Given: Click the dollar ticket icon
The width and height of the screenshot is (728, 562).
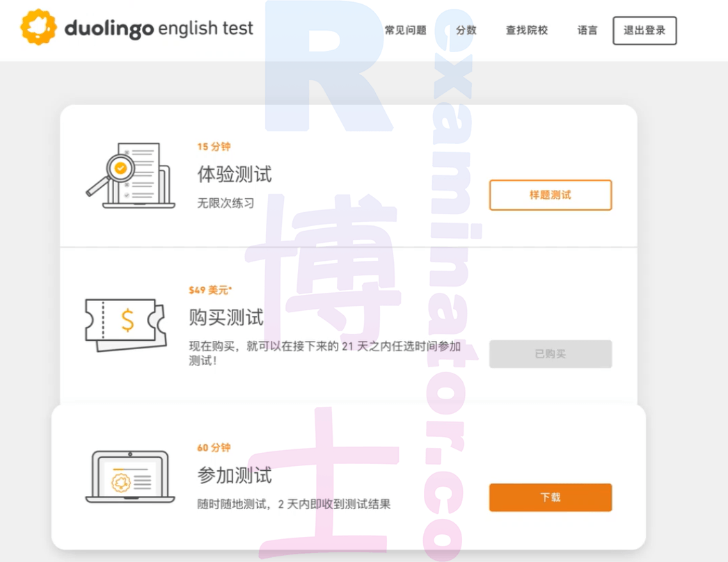Looking at the screenshot, I should [125, 325].
